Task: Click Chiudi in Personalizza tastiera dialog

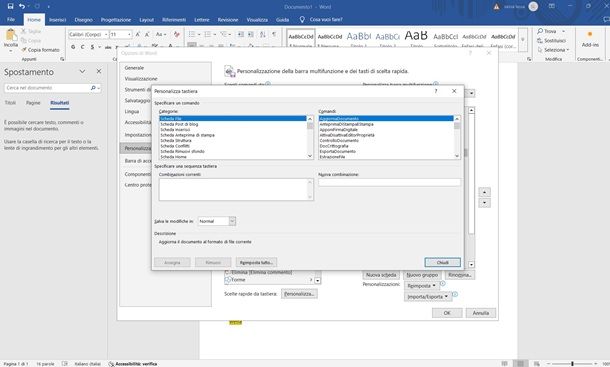Action: (x=443, y=262)
